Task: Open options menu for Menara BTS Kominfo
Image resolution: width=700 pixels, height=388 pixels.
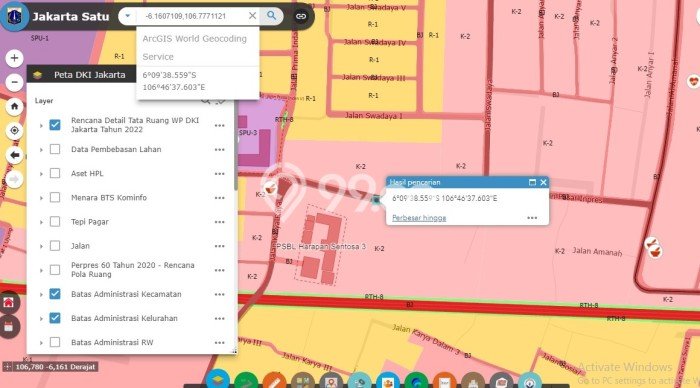Action: (219, 198)
